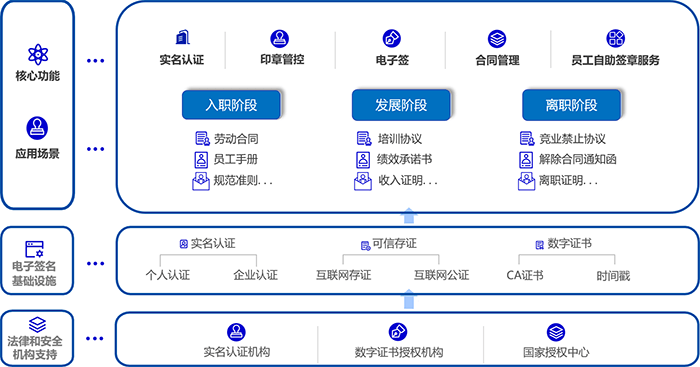
Task: Click the 互联网存证 text
Action: point(344,275)
